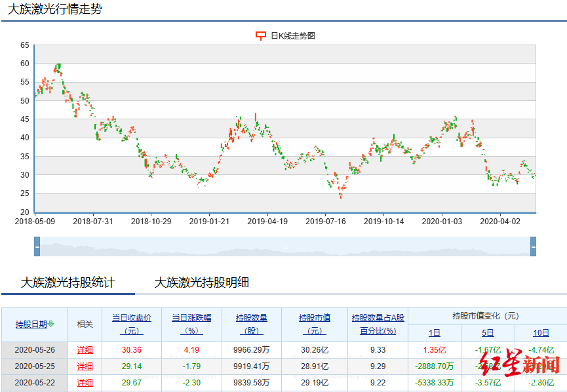Select the 2020-05-26 date cell

tap(35, 350)
